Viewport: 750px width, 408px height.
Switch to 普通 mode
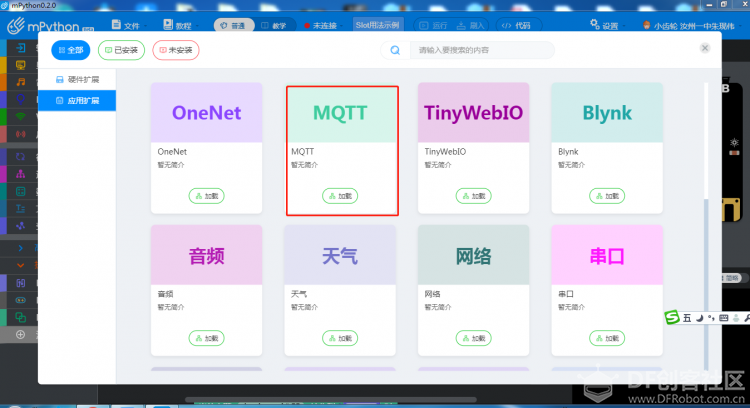pos(233,25)
